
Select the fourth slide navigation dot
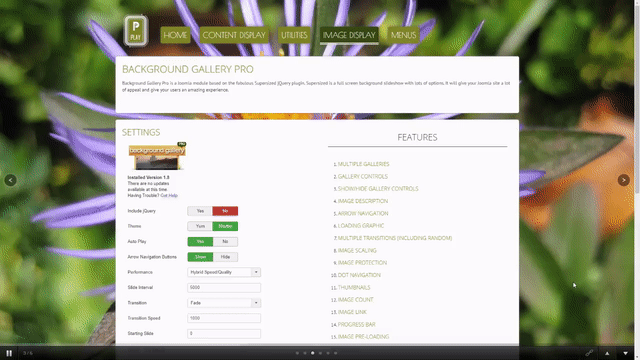320,353
